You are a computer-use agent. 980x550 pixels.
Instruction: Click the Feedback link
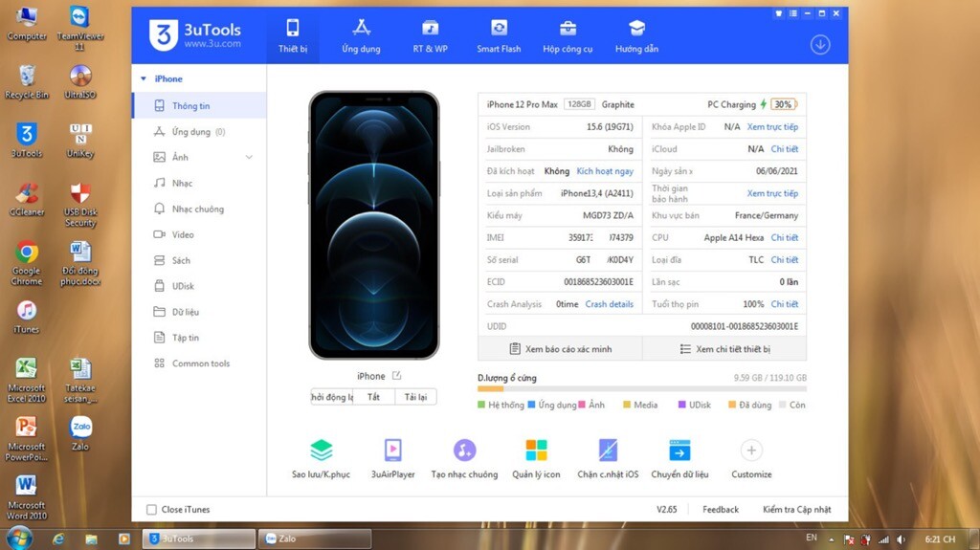point(720,510)
